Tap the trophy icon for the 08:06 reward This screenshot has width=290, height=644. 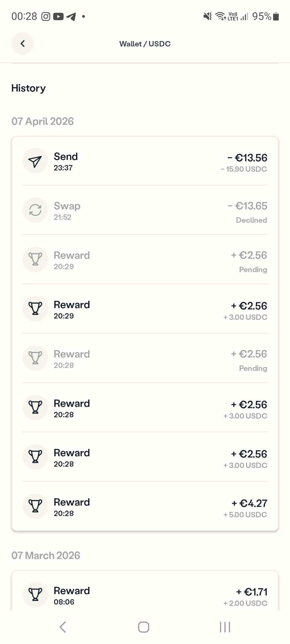[35, 595]
